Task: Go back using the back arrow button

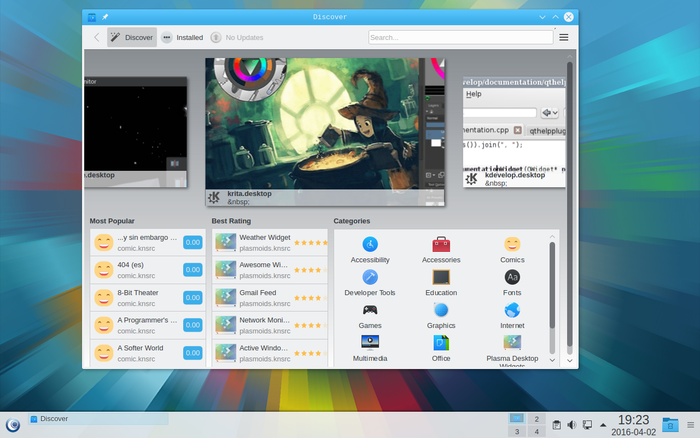Action: (96, 37)
